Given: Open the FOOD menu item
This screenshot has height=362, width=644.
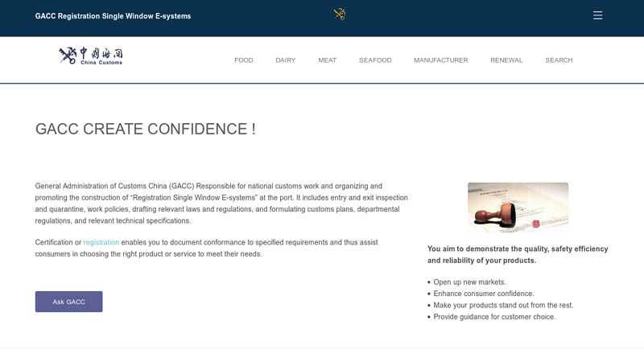Looking at the screenshot, I should point(244,60).
